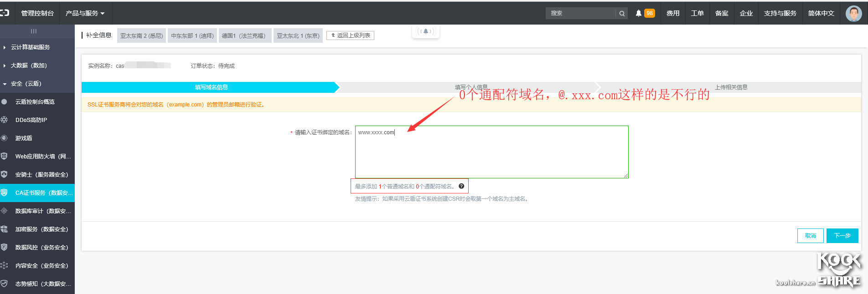Collapse 安全（云盾） section
This screenshot has width=868, height=294.
[26, 84]
